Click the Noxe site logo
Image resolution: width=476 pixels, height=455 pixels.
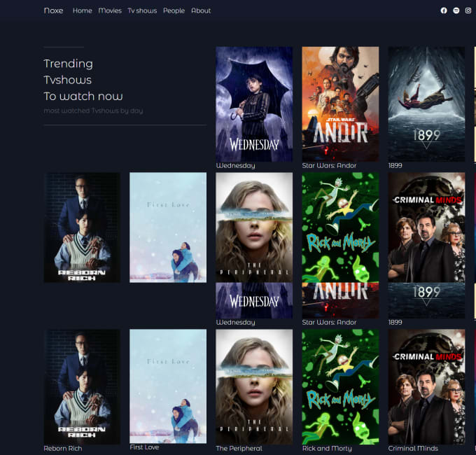(x=53, y=10)
